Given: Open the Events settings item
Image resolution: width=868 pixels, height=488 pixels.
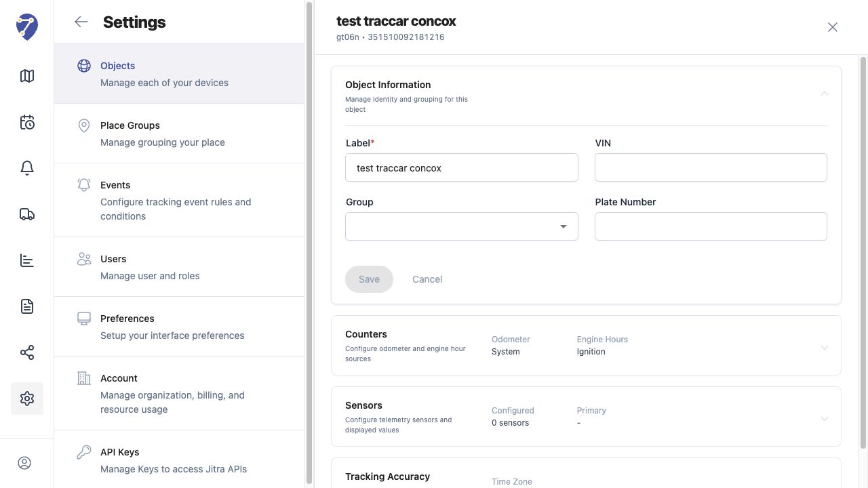Looking at the screenshot, I should point(179,200).
